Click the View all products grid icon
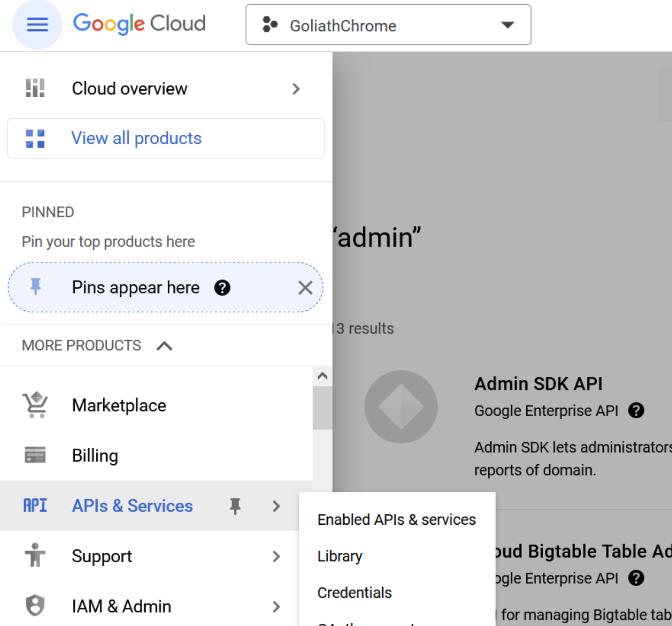The width and height of the screenshot is (672, 626). tap(35, 138)
